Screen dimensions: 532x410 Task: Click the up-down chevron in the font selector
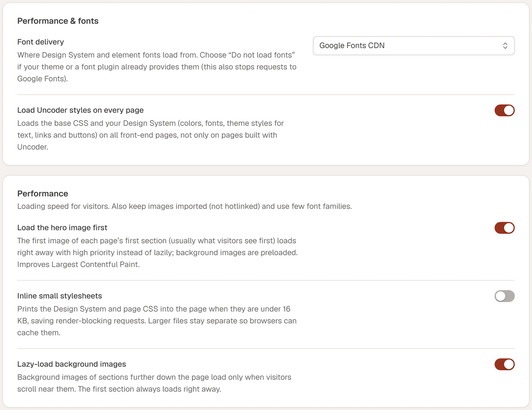coord(505,46)
